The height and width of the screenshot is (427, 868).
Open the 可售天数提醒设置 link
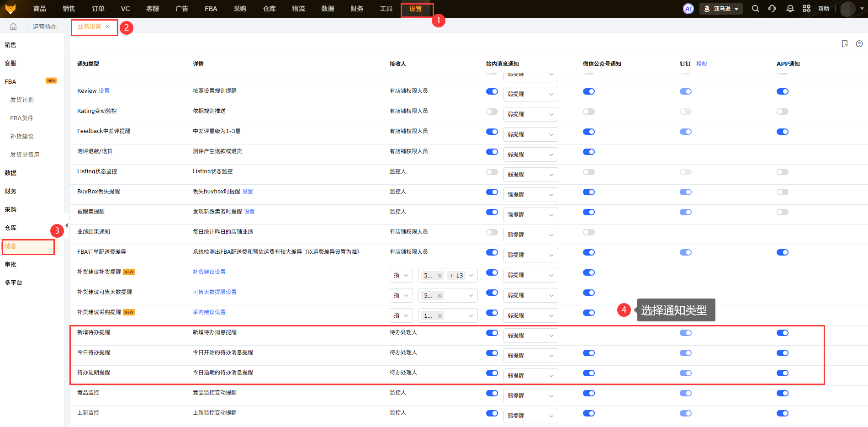pos(215,292)
